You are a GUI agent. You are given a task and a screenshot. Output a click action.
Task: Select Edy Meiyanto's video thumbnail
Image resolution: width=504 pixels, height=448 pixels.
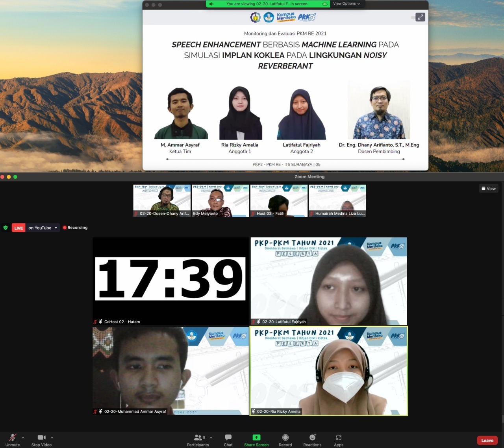tap(220, 201)
